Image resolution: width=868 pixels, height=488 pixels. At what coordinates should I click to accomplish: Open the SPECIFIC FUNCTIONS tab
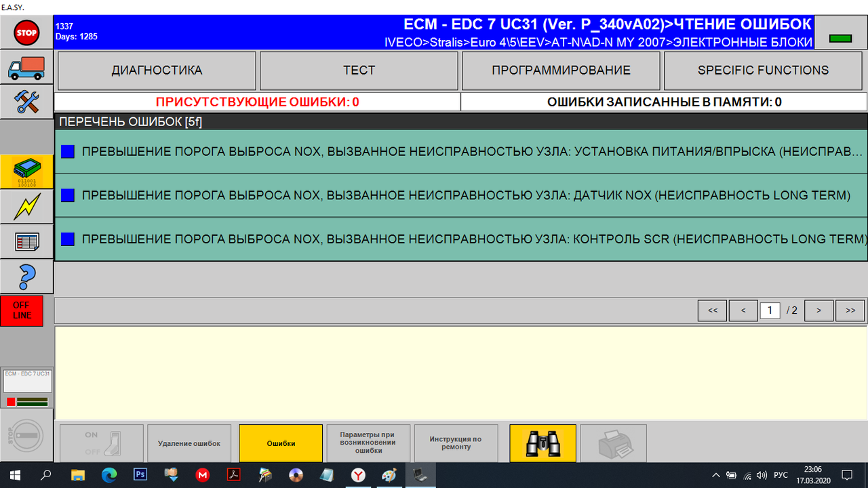(x=762, y=70)
